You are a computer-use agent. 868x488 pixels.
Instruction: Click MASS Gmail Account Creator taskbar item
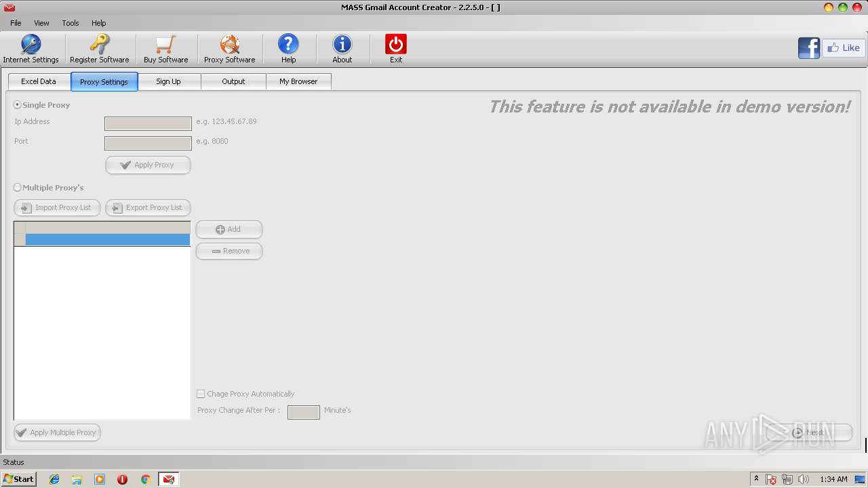169,479
